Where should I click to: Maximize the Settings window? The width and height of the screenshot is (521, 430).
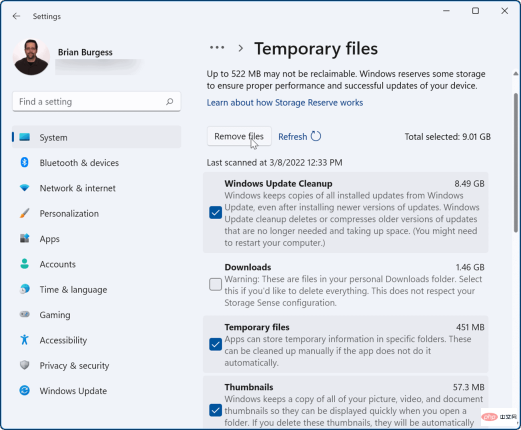pyautogui.click(x=475, y=11)
